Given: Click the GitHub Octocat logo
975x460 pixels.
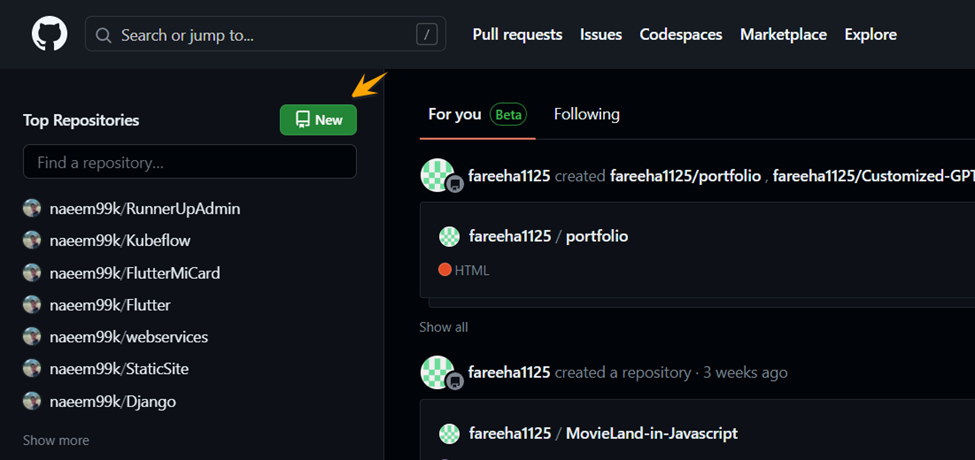Looking at the screenshot, I should click(x=49, y=34).
